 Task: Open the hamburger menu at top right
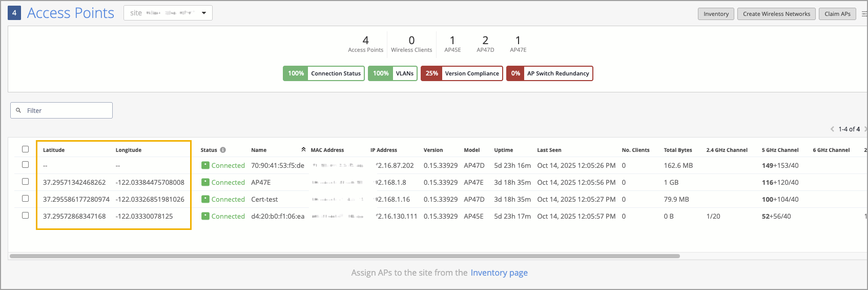(x=864, y=14)
